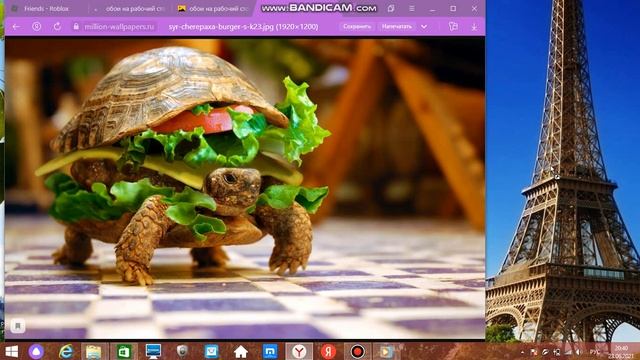Click the million-wallpapers.ru address field
The image size is (640, 360).
119,27
